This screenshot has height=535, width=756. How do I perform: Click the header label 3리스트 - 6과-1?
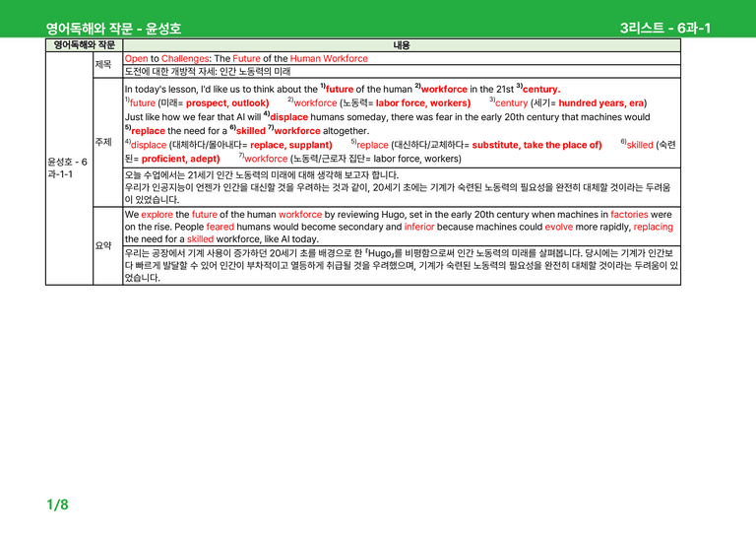click(664, 29)
